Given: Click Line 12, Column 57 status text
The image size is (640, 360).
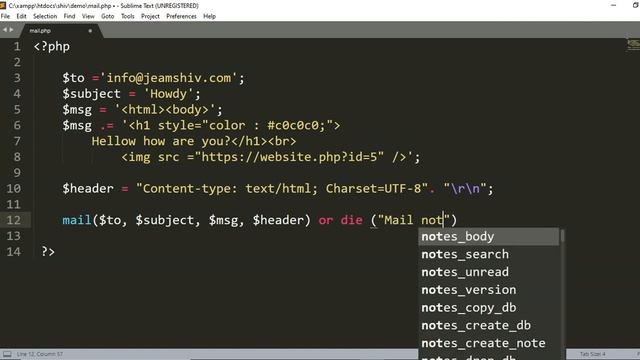Looking at the screenshot, I should 40,354.
